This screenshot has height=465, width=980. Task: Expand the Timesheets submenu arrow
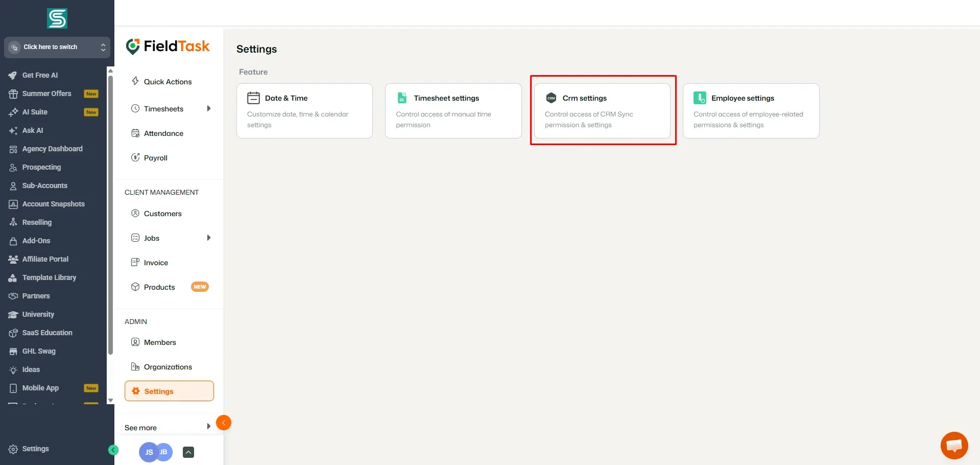pos(208,108)
